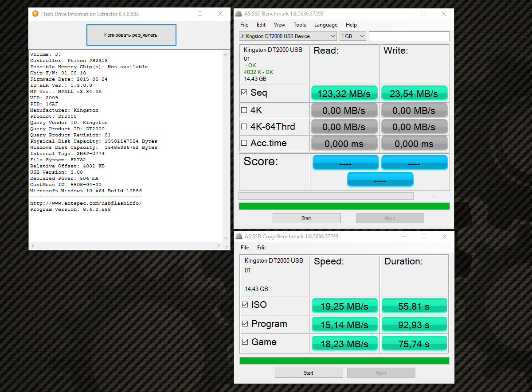Click the Game duration 75,74 s

click(414, 344)
